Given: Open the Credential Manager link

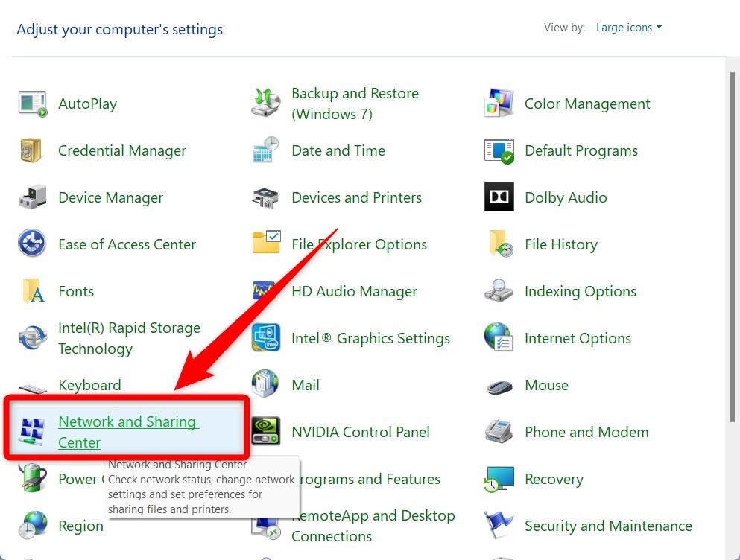Looking at the screenshot, I should [x=122, y=150].
